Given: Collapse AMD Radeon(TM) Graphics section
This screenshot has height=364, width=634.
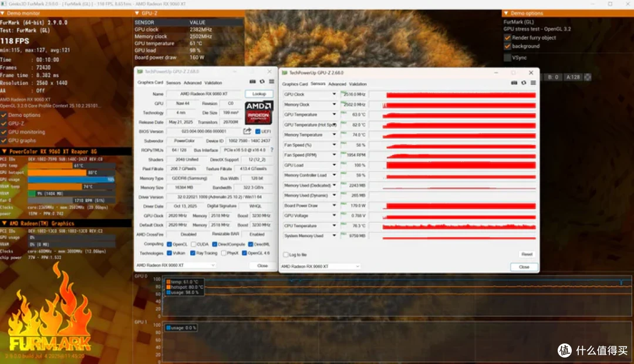Looking at the screenshot, I should tap(4, 223).
